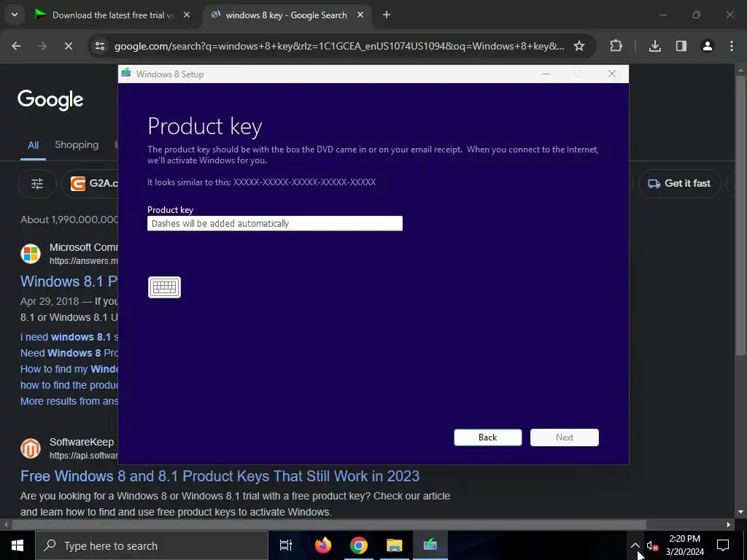Open the 'Need Windows 8 Pro' sublink
Screen dimensions: 747x560
[x=69, y=354]
